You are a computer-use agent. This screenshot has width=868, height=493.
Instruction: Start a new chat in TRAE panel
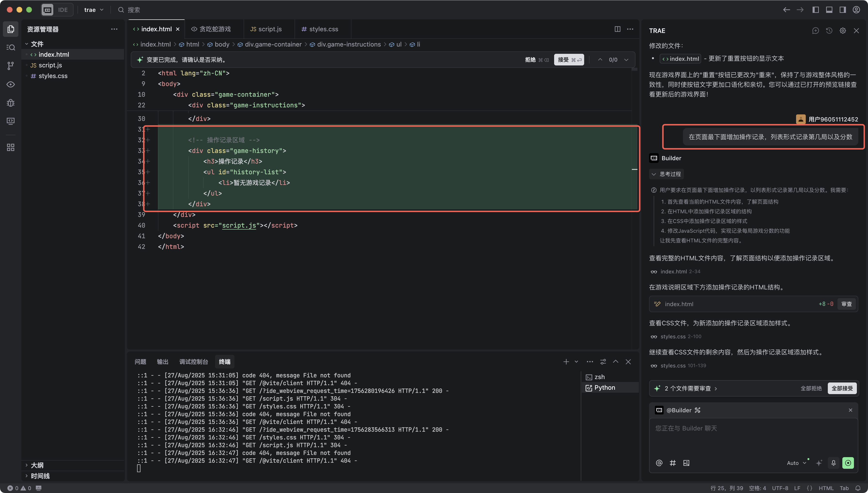coord(816,31)
